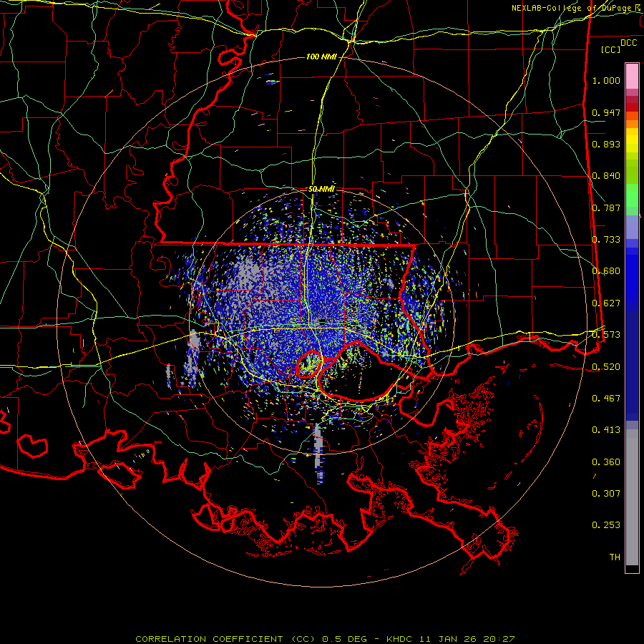
Task: Click the yellow segment of the color bar
Action: (632, 140)
